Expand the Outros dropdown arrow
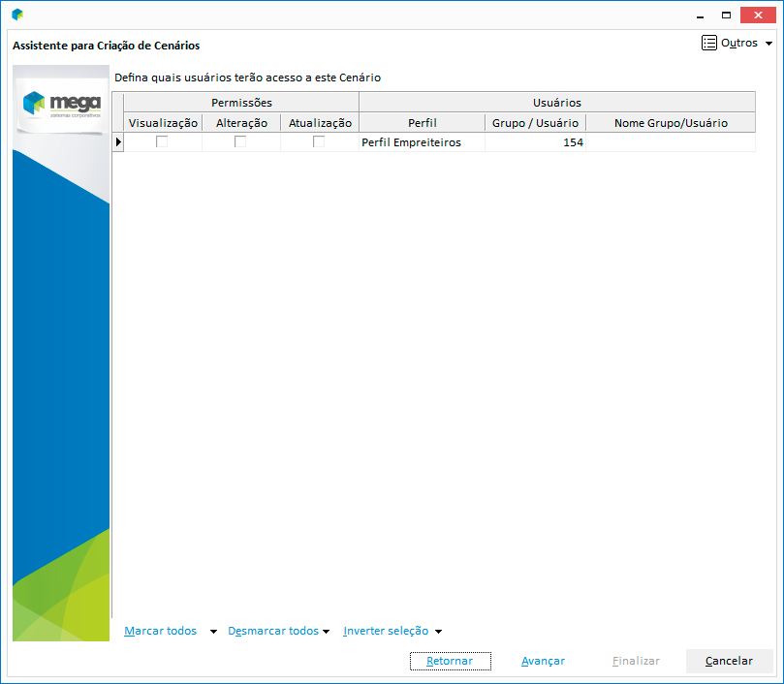This screenshot has width=784, height=684. [769, 44]
